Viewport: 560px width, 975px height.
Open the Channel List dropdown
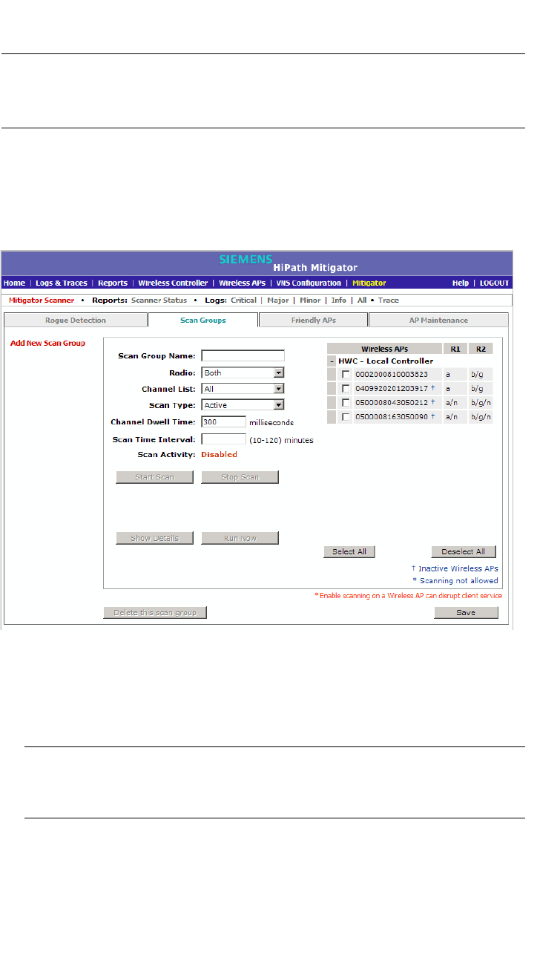coord(243,389)
